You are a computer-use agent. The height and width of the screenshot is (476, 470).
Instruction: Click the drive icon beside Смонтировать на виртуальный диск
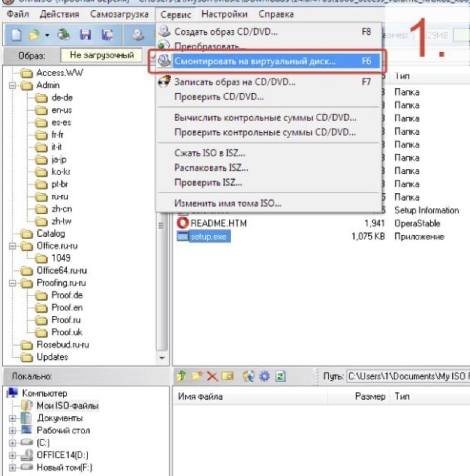(164, 61)
